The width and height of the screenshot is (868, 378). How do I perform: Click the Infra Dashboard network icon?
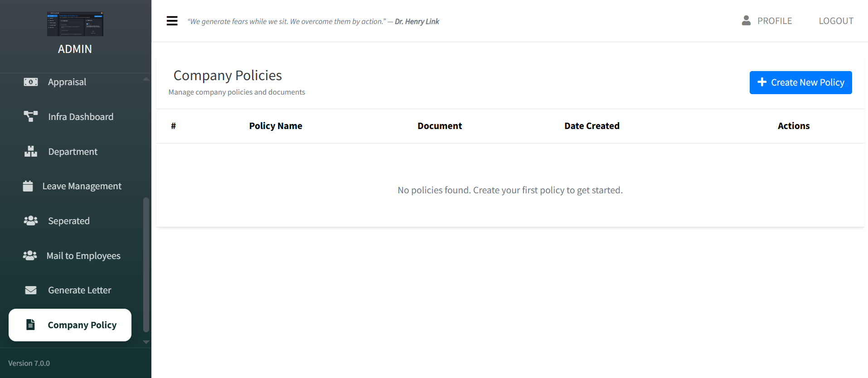pos(30,117)
